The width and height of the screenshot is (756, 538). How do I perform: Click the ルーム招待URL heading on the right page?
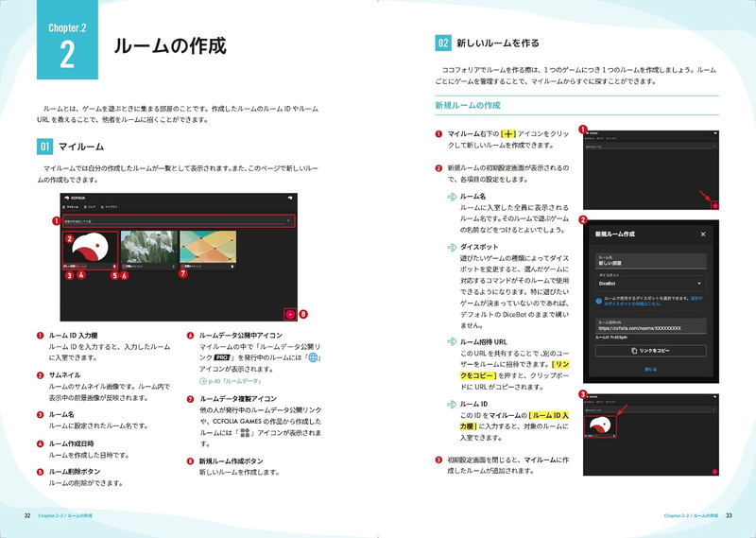[x=484, y=341]
